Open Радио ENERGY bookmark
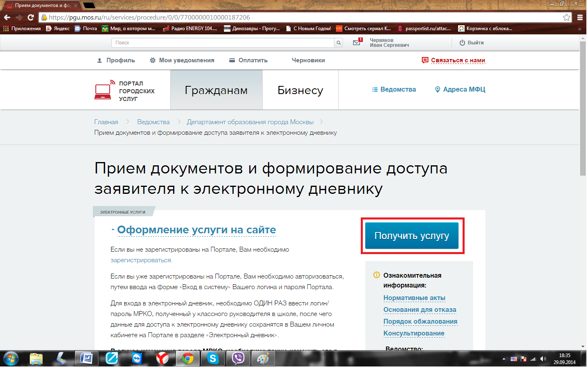The height and width of the screenshot is (373, 588). pyautogui.click(x=191, y=29)
